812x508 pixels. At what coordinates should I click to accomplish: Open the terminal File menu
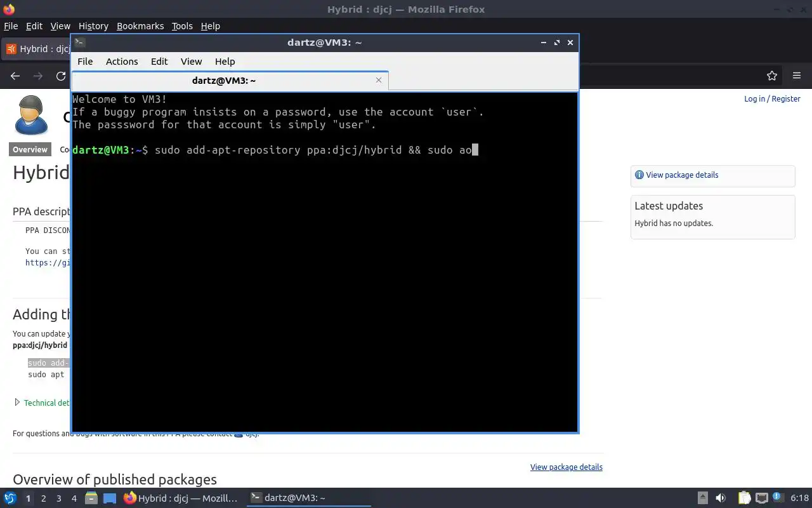point(85,62)
